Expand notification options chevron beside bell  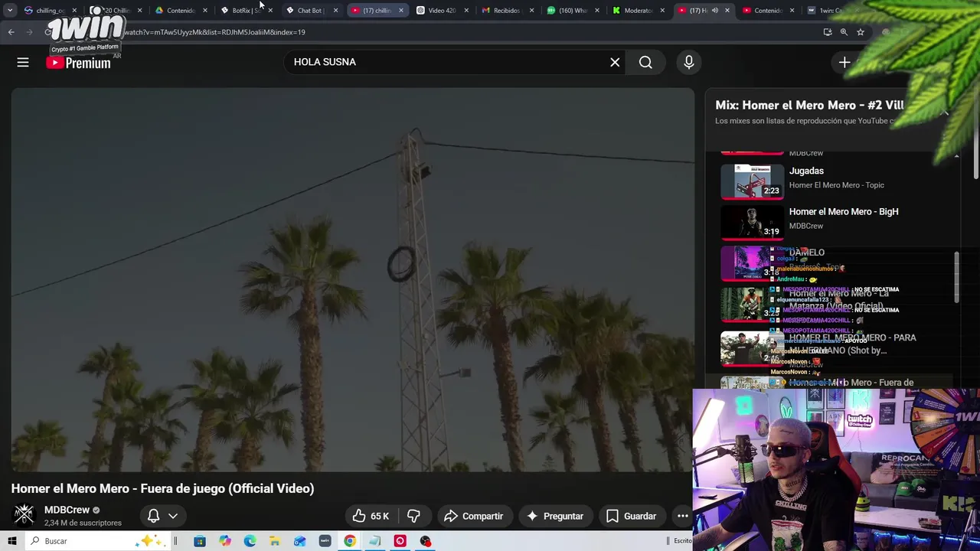(173, 516)
